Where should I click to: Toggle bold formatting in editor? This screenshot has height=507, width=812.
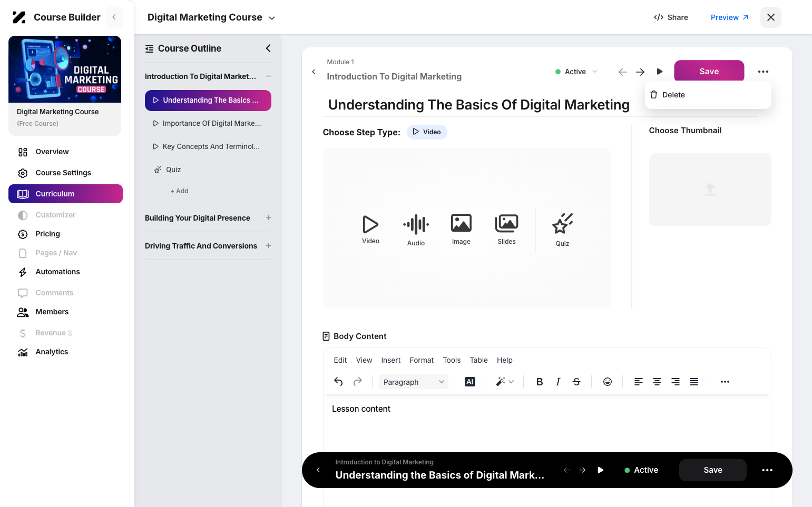[540, 382]
